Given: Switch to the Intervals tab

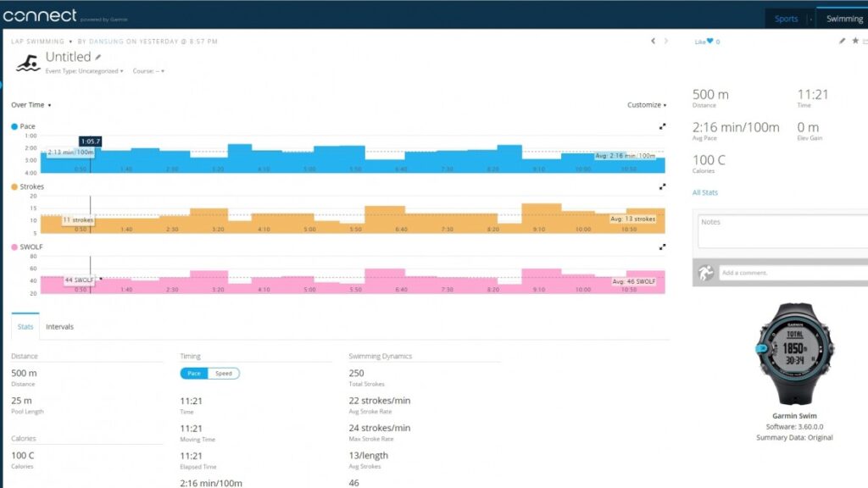Looking at the screenshot, I should (x=59, y=326).
